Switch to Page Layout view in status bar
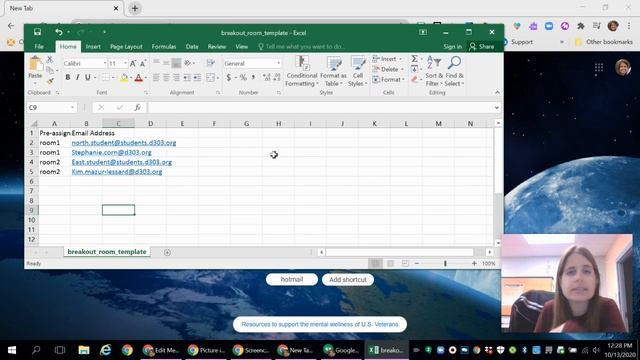The image size is (640, 360). [x=390, y=264]
